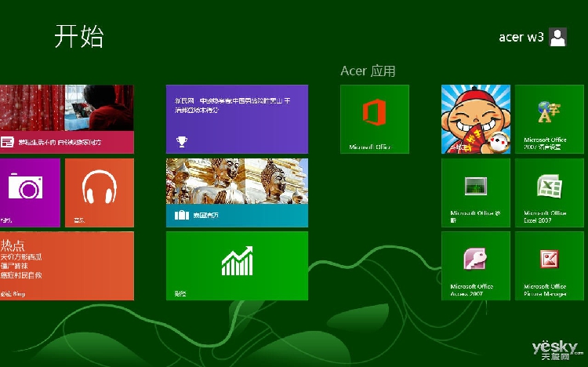Open the purple Sports trophy tile
The height and width of the screenshot is (367, 588).
[237, 119]
